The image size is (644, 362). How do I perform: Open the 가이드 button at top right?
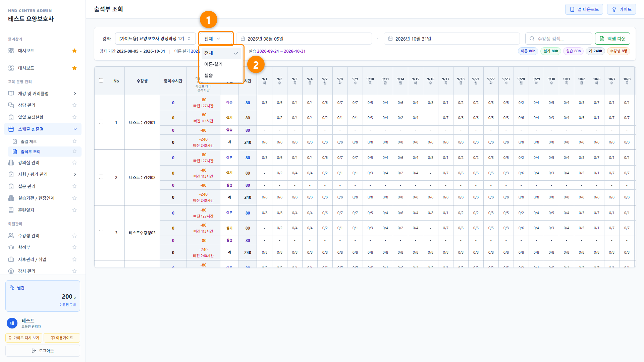click(622, 9)
